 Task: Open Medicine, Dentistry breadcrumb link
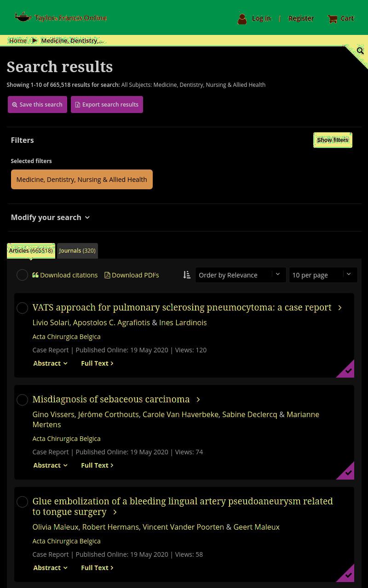pos(72,40)
